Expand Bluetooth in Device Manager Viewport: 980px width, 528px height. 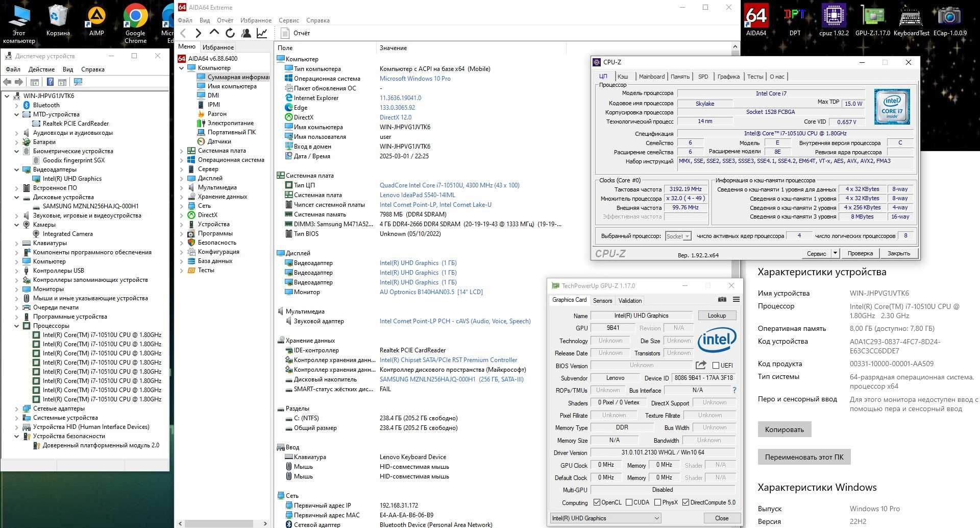tap(17, 105)
